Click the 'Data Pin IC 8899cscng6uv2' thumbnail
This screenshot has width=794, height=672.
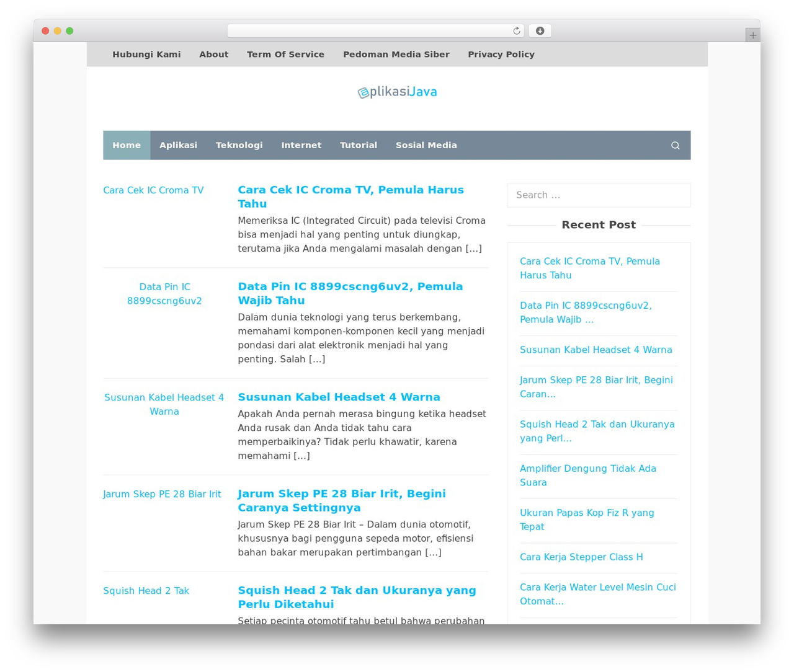click(x=164, y=294)
